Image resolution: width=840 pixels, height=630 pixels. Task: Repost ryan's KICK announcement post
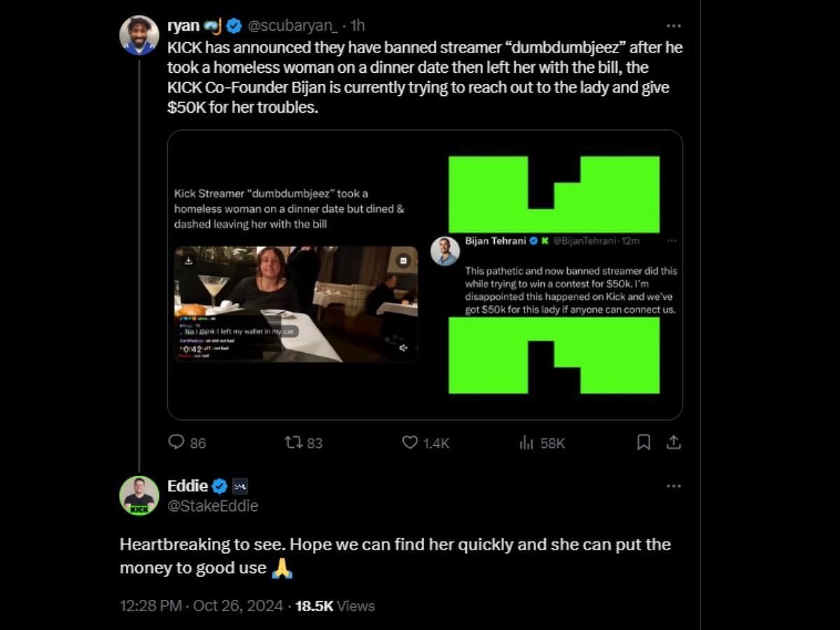point(293,442)
